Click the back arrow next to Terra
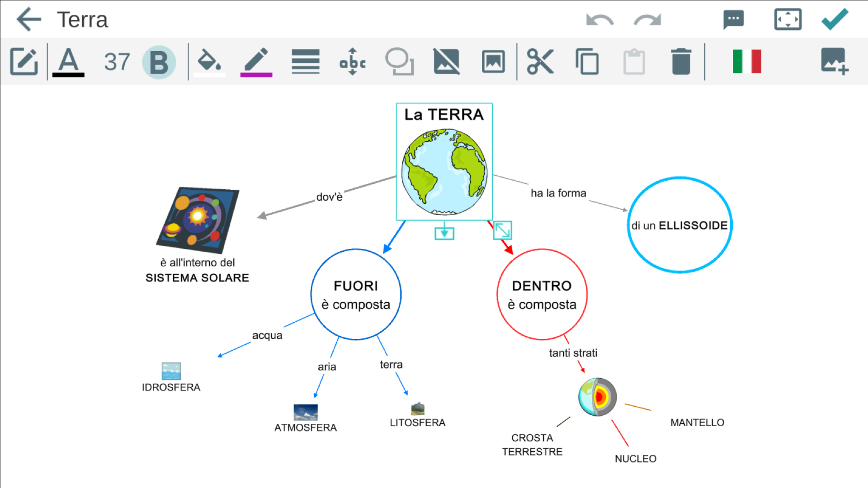 pos(29,19)
